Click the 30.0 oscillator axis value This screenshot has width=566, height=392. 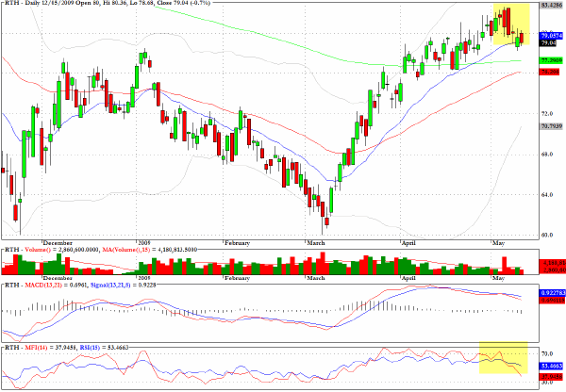click(x=547, y=382)
